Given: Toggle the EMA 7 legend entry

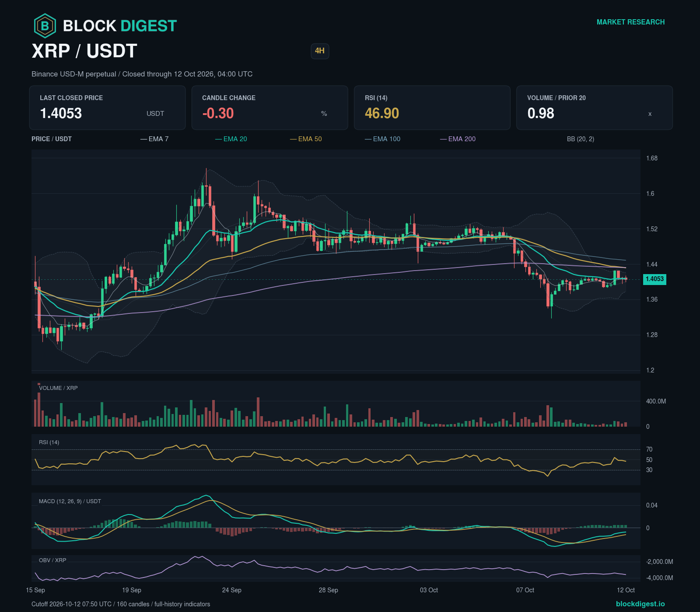Looking at the screenshot, I should click(154, 139).
